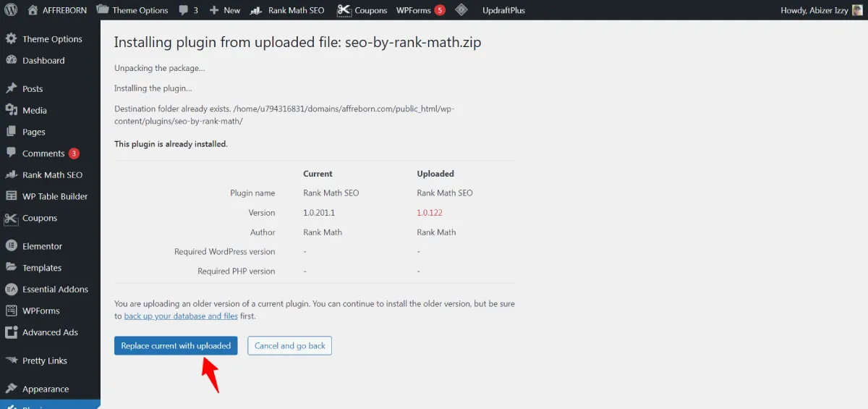Open Appearance in the sidebar
868x409 pixels.
tap(46, 389)
